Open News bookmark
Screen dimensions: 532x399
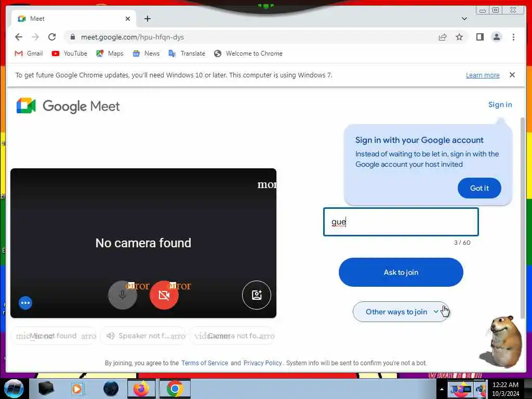[x=146, y=54]
